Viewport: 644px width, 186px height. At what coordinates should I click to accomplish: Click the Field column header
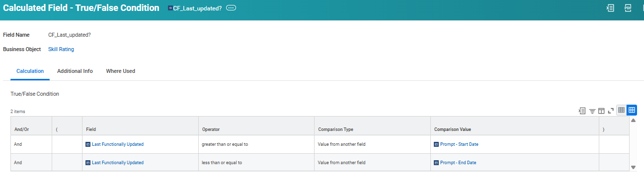(x=140, y=126)
